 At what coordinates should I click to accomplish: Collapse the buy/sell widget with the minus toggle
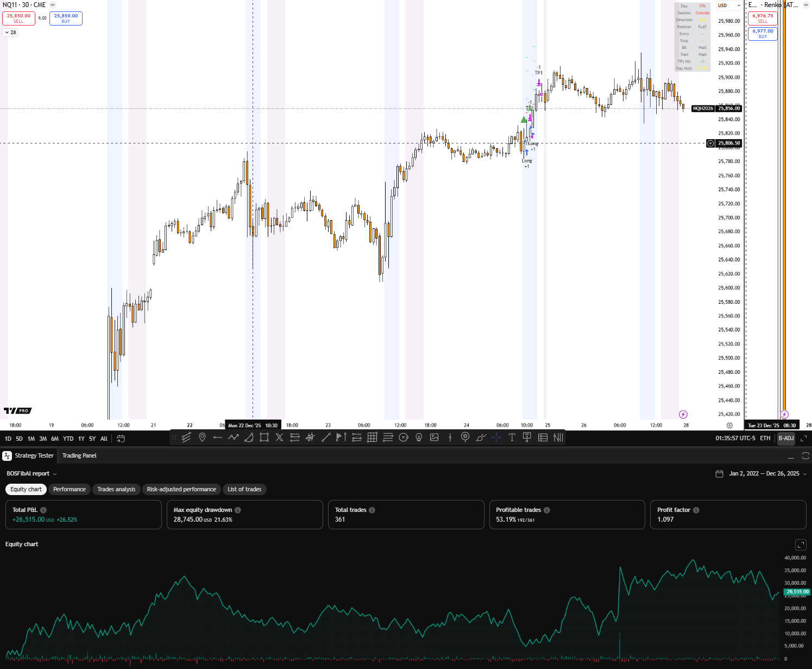click(x=52, y=4)
